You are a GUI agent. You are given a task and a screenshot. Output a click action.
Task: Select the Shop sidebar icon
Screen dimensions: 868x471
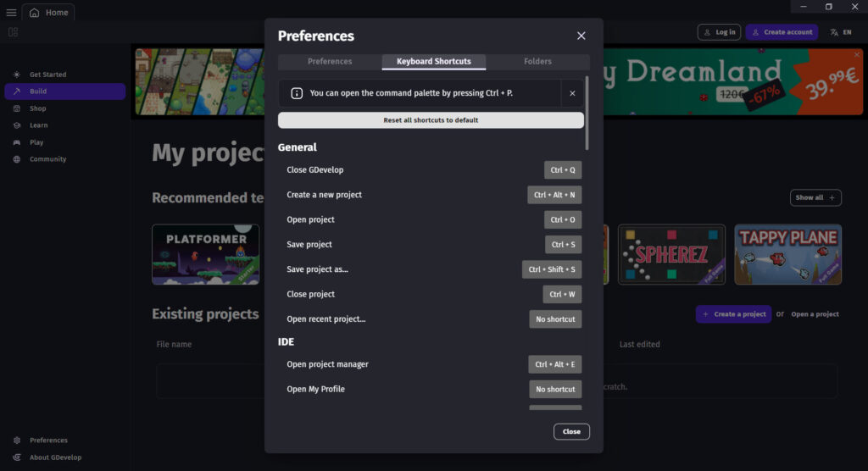[x=17, y=108]
